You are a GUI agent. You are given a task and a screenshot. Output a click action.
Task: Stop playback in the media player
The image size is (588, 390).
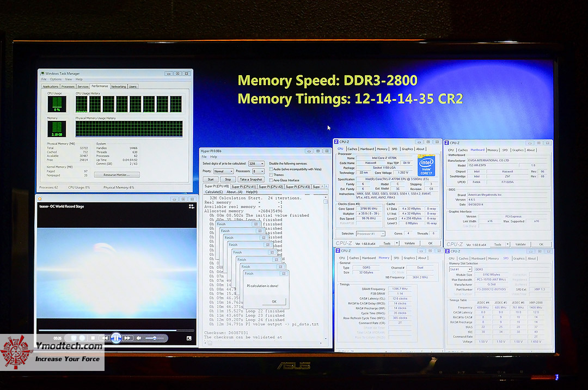[93, 338]
